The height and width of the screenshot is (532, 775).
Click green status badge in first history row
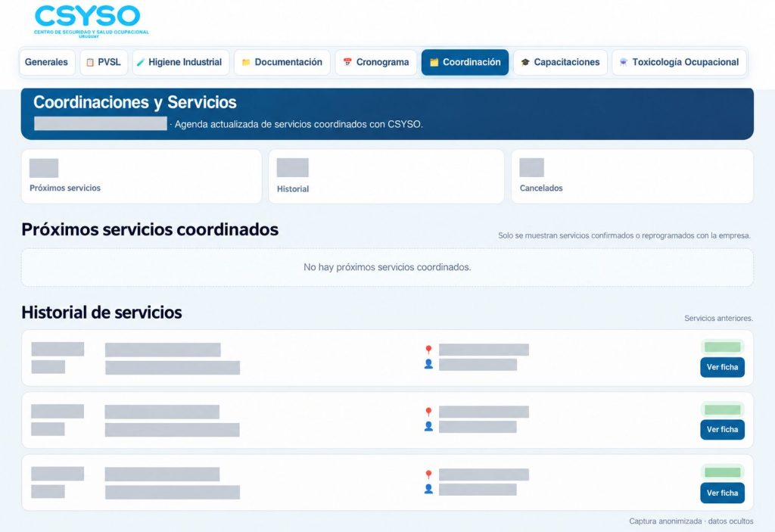pos(722,347)
